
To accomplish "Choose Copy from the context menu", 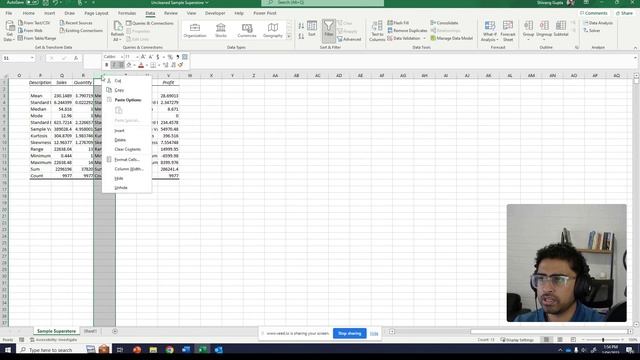I will click(127, 90).
